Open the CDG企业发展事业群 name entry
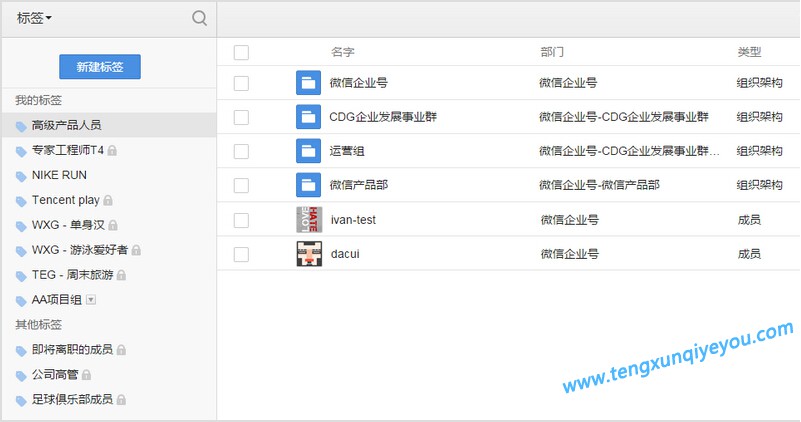The height and width of the screenshot is (422, 801). (x=383, y=117)
